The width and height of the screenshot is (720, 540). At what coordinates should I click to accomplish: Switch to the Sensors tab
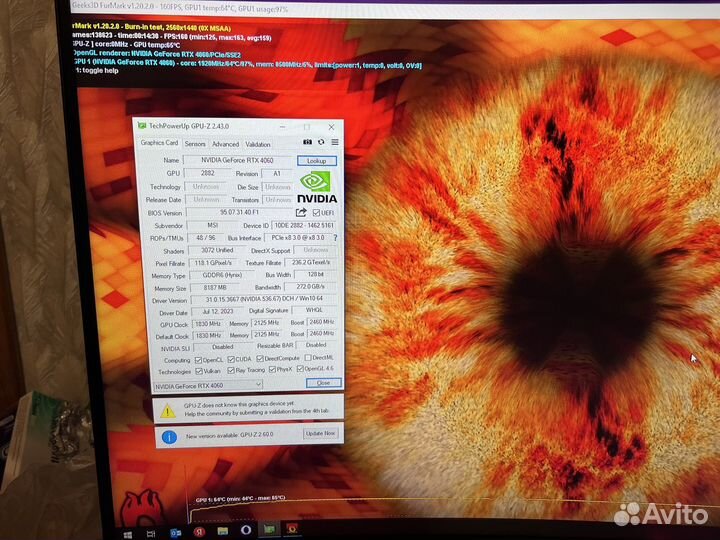195,144
